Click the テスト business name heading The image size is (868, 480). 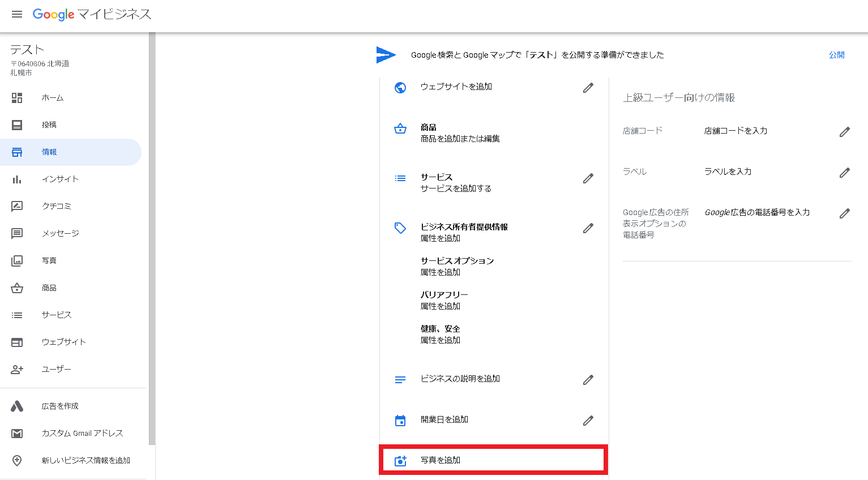point(27,50)
